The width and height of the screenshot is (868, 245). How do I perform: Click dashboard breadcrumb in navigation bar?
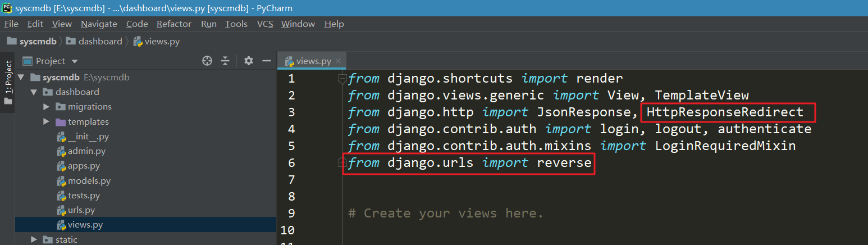tap(94, 41)
